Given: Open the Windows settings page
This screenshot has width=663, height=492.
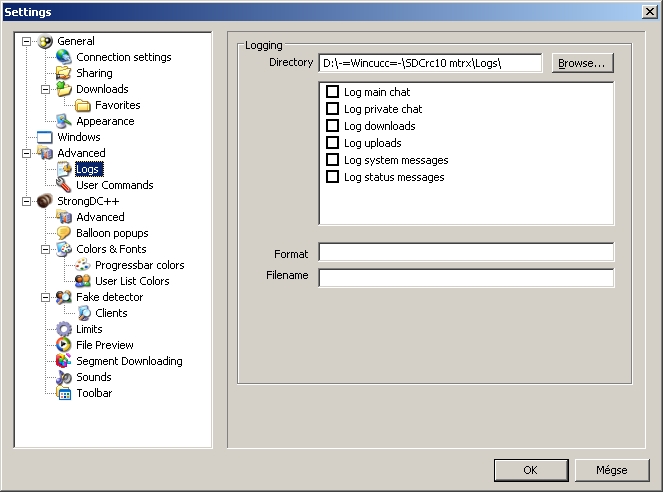Looking at the screenshot, I should (x=78, y=137).
